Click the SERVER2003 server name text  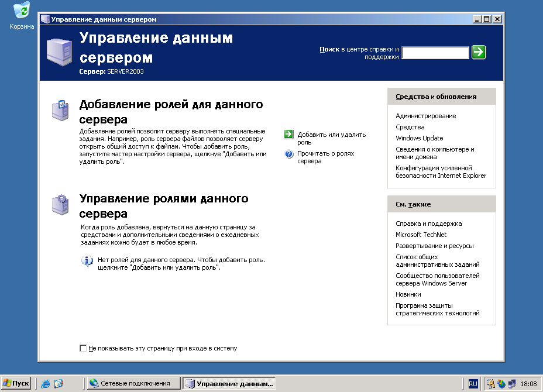point(125,71)
